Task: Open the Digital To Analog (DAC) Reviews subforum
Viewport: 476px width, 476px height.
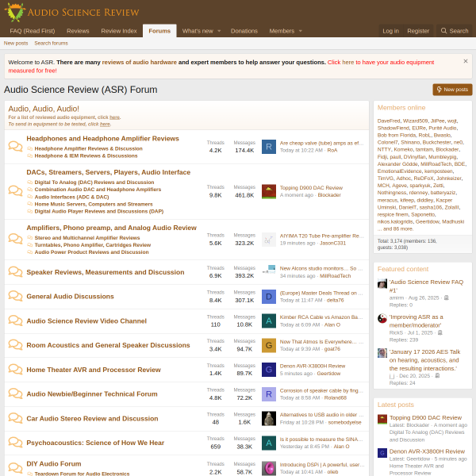Action: pyautogui.click(x=94, y=182)
